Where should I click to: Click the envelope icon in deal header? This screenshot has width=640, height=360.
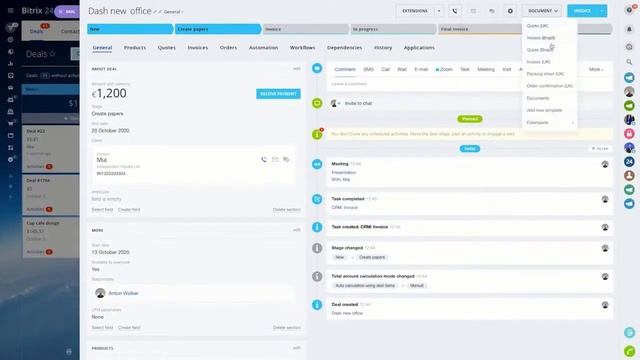(x=473, y=11)
